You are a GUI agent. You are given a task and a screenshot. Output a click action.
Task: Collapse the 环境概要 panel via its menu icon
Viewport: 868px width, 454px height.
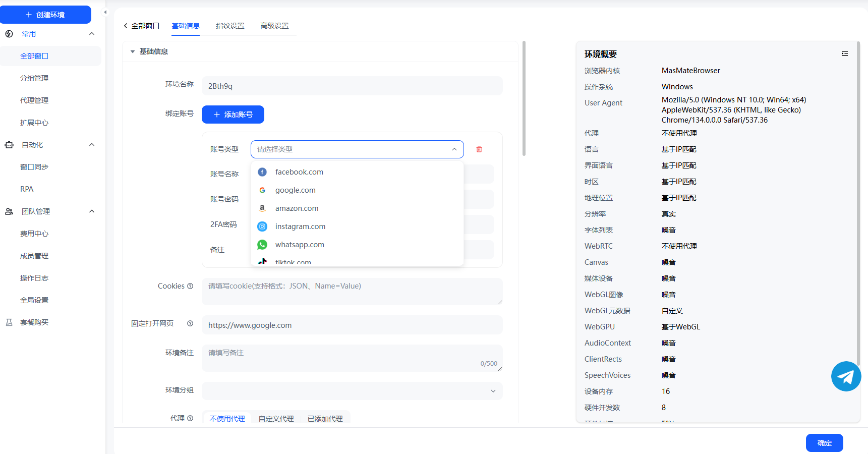(x=845, y=53)
